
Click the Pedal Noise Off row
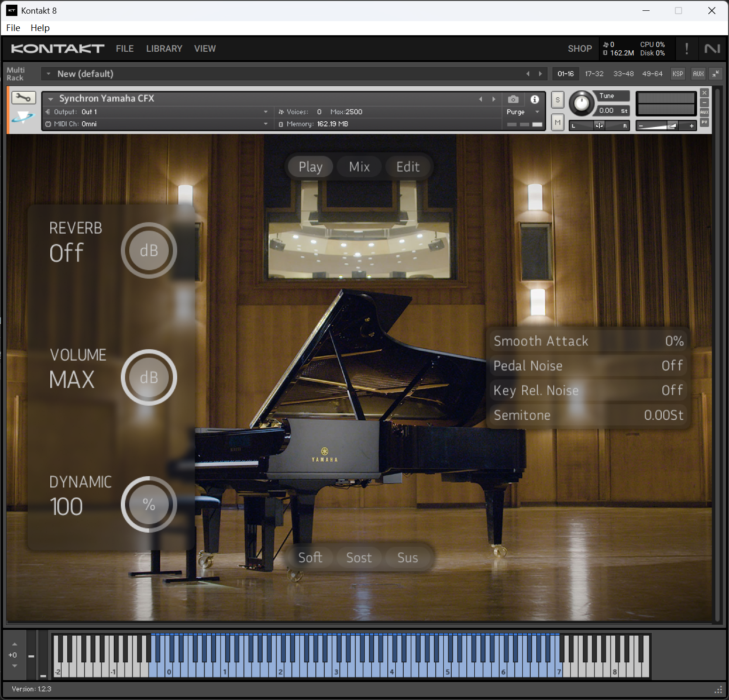tap(588, 365)
